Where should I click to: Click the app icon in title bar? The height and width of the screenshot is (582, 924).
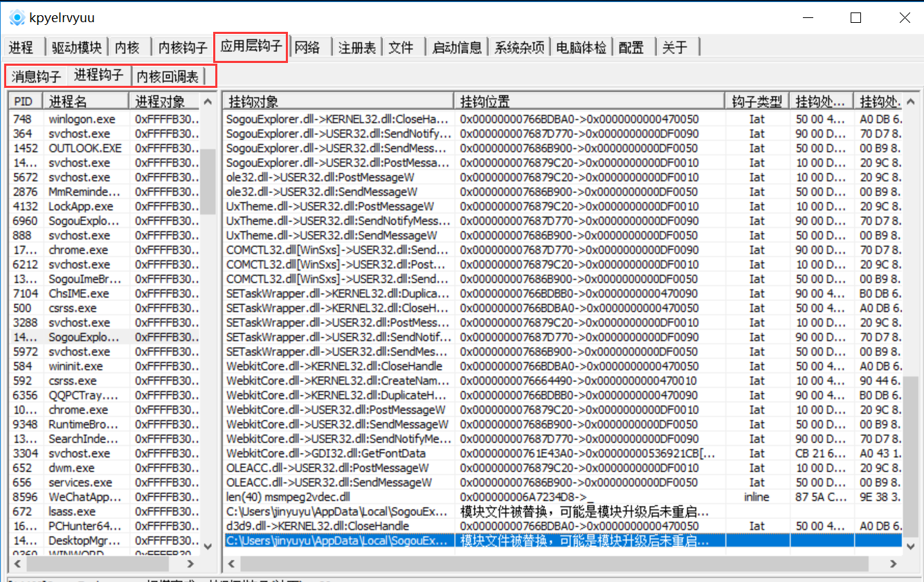tap(17, 18)
